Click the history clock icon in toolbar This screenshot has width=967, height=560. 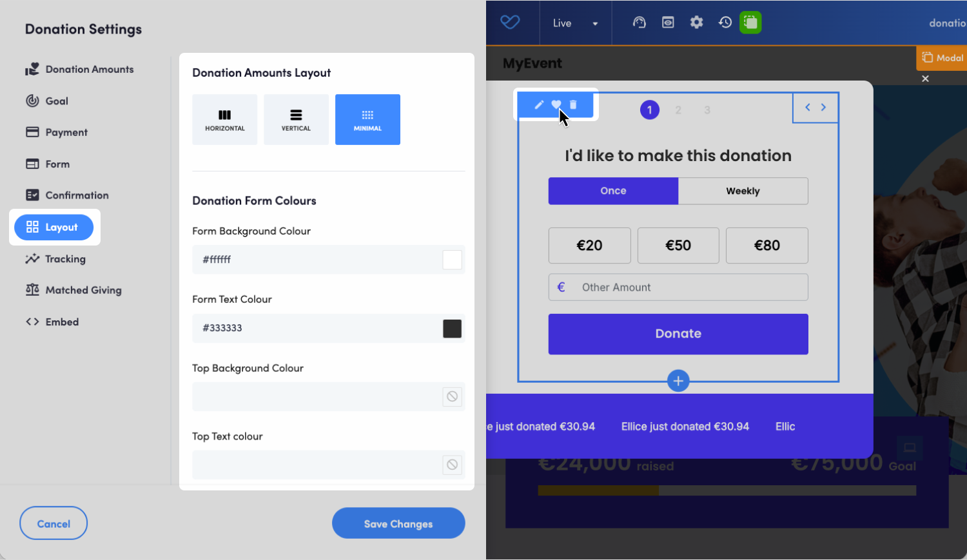(x=725, y=23)
